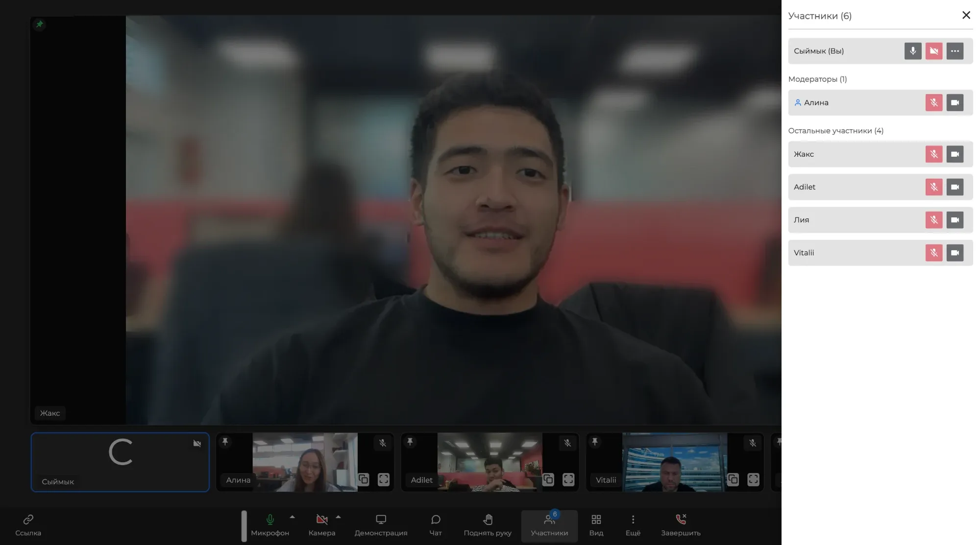Screen dimensions: 980x545
Task: Click Vitalii's camera button in the list
Action: 955,253
